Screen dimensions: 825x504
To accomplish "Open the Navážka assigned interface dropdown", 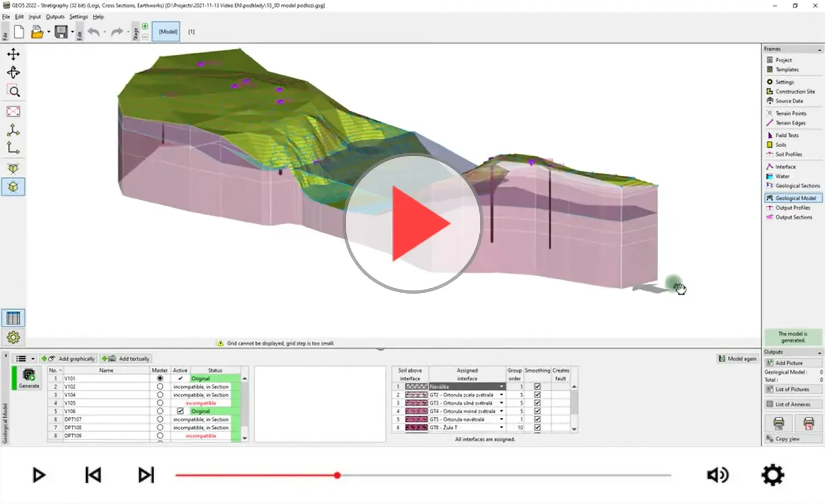I will (x=501, y=387).
